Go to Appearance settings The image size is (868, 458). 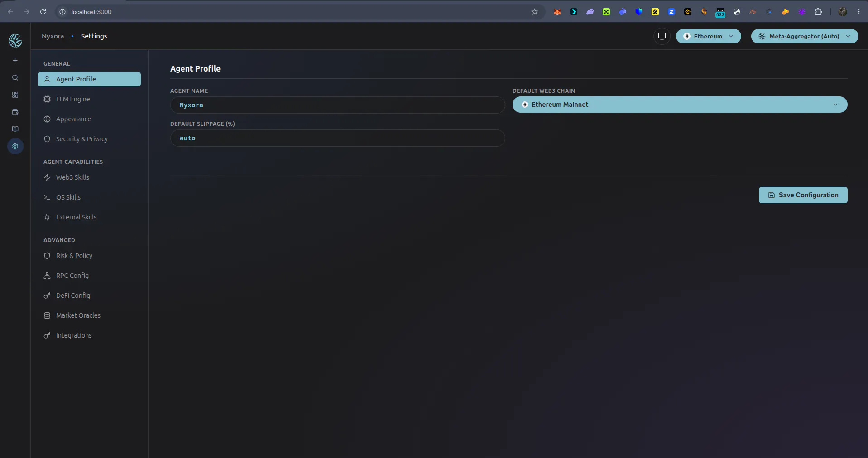pyautogui.click(x=89, y=119)
